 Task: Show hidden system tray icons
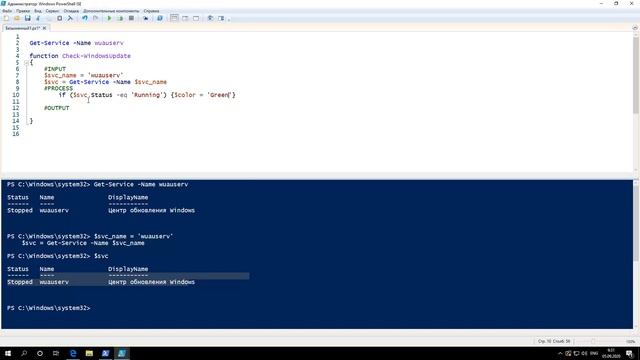(560, 353)
